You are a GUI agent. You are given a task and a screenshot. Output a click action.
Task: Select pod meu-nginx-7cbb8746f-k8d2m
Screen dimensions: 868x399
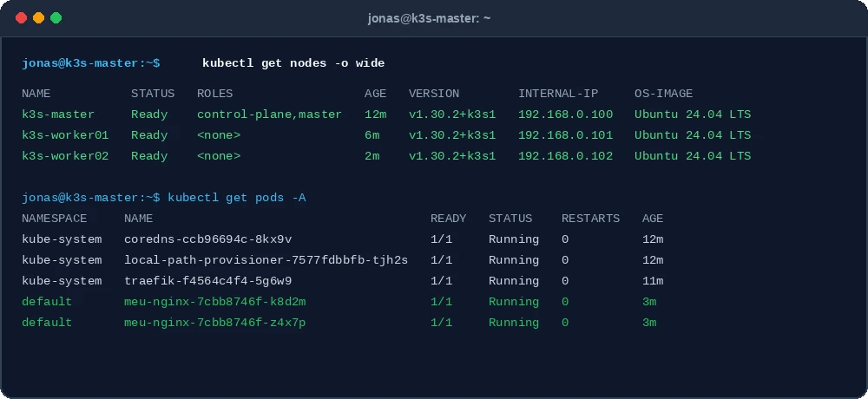click(214, 302)
